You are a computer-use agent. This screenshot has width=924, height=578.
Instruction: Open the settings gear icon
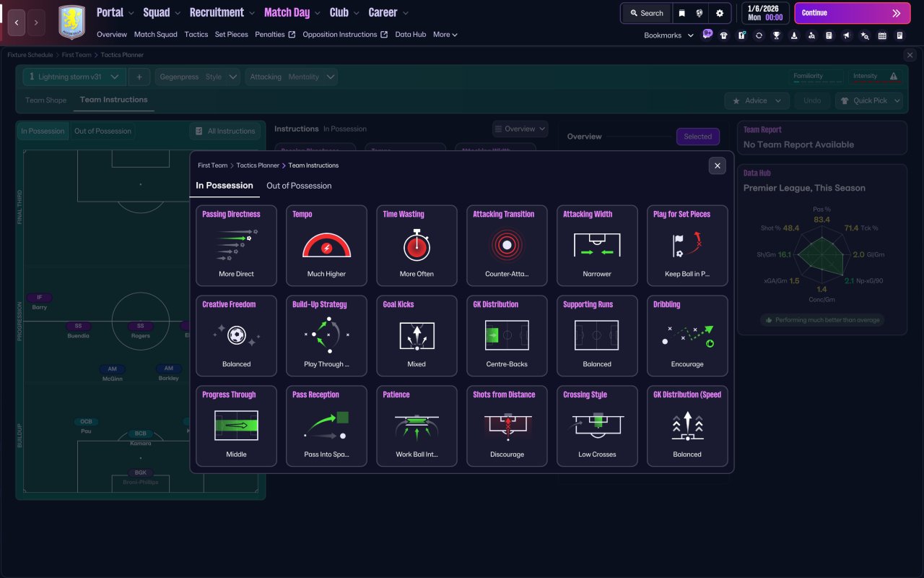point(720,13)
